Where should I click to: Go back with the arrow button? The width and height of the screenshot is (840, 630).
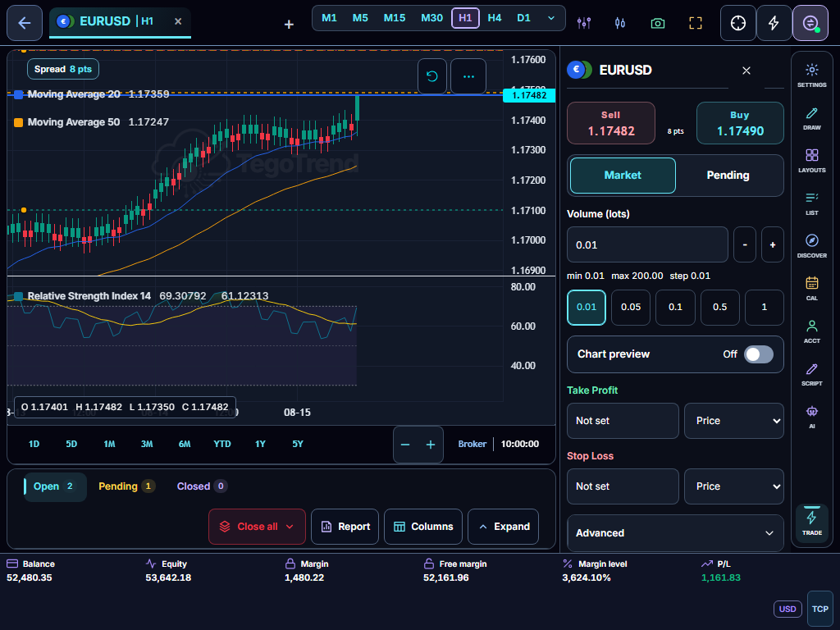click(24, 23)
